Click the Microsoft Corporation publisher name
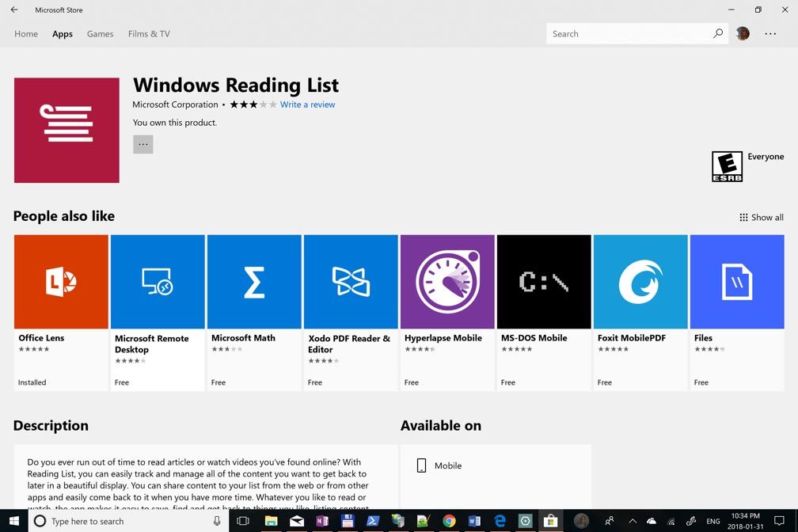The image size is (798, 532). click(175, 104)
